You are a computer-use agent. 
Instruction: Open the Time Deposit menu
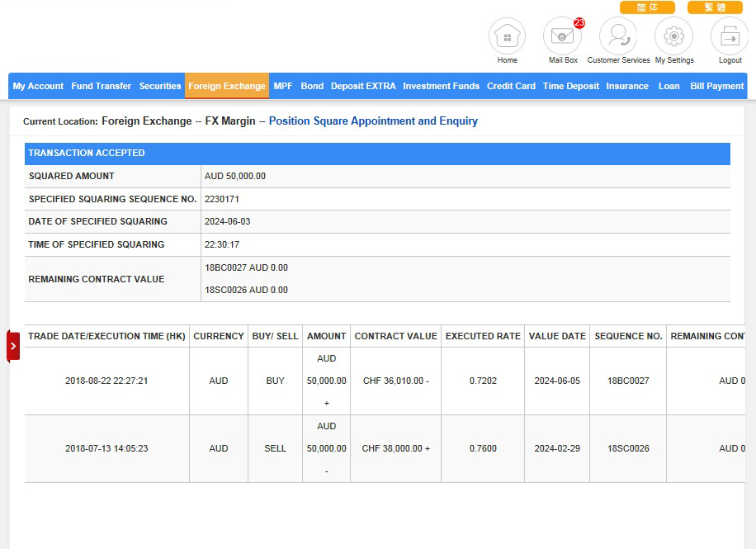(x=571, y=86)
